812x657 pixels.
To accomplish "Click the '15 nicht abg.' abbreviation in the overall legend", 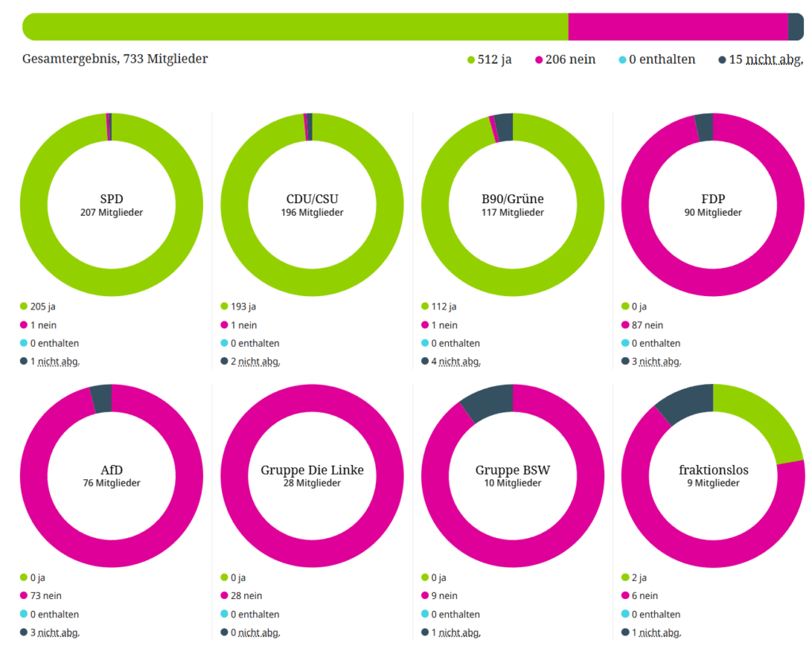I will 765,60.
